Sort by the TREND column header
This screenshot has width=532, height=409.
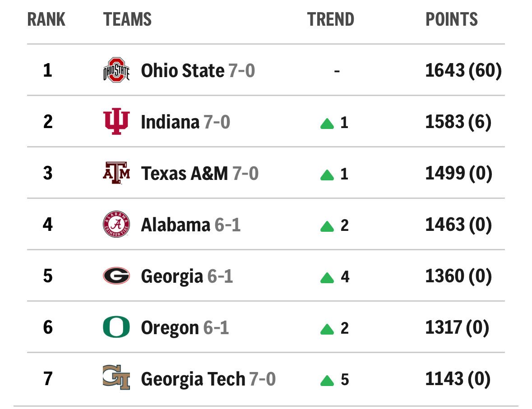click(331, 20)
